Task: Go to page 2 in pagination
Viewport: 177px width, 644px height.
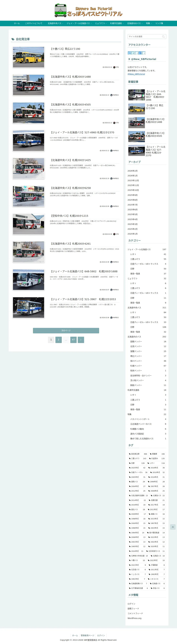Action: pos(58,339)
